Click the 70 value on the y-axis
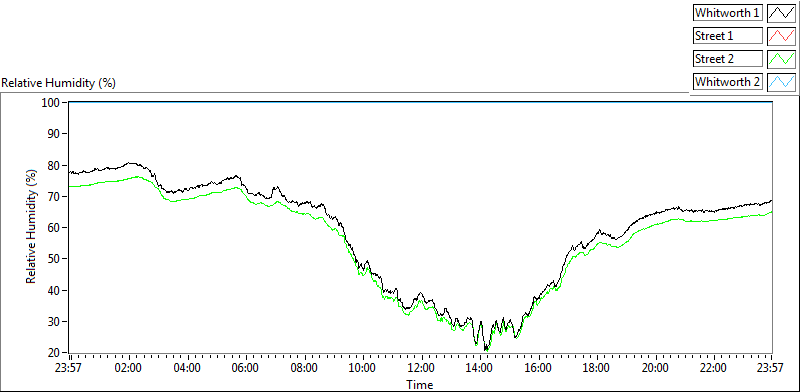Image resolution: width=800 pixels, height=392 pixels. pyautogui.click(x=54, y=197)
